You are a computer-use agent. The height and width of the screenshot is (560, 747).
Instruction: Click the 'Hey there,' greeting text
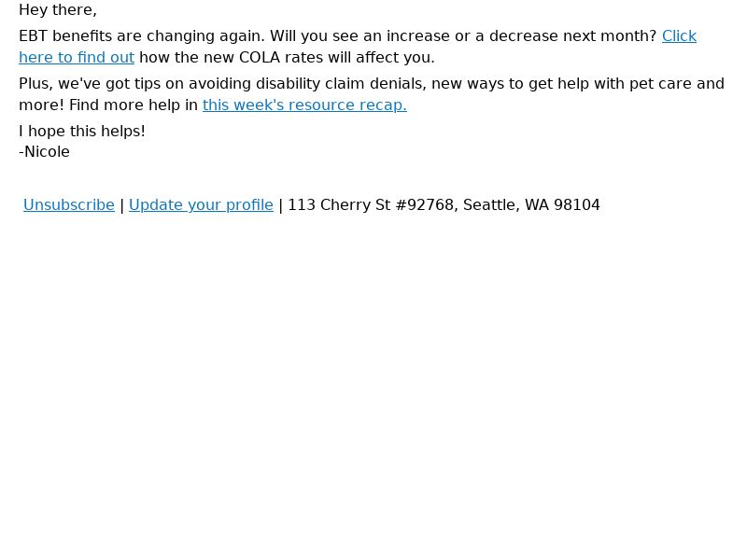[58, 10]
